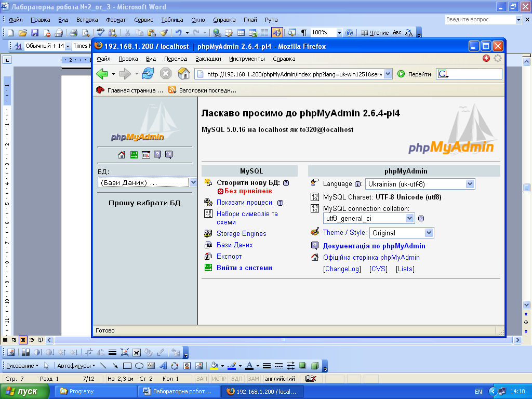532x399 pixels.
Task: Select the arrow tool in Drawing toolbar
Action: (x=115, y=366)
